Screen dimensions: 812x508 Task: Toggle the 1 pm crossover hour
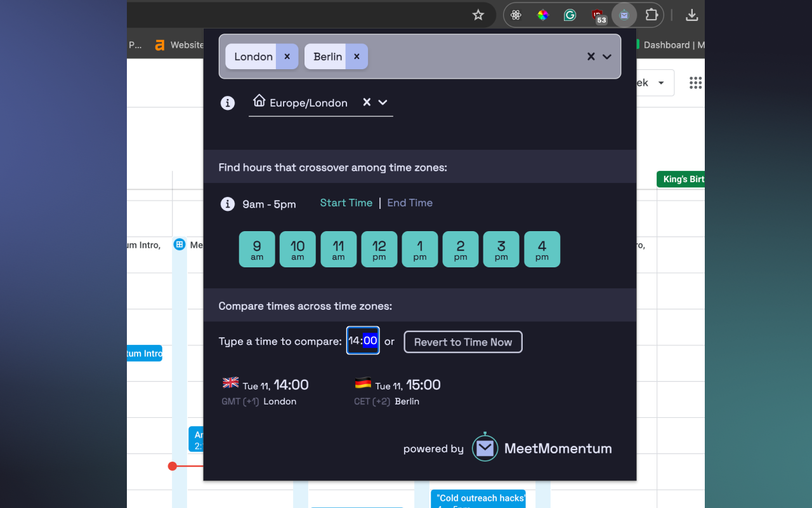(x=419, y=249)
